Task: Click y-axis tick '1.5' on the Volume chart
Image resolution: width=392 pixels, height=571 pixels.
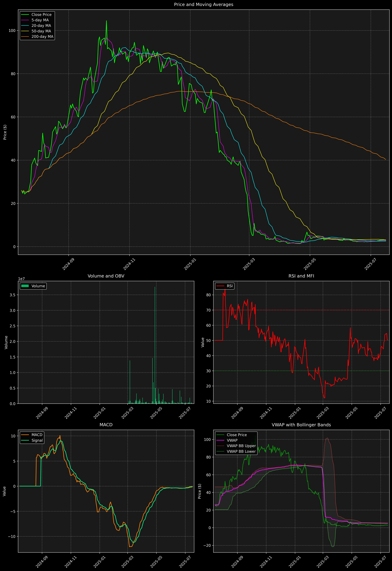Action: (x=13, y=357)
